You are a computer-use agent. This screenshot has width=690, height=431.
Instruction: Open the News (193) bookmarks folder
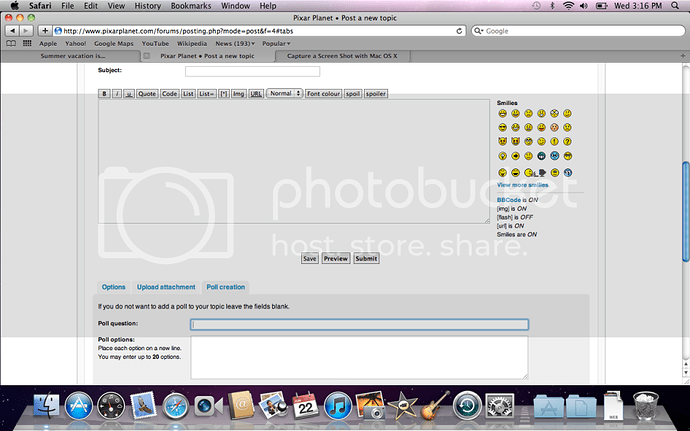coord(232,43)
